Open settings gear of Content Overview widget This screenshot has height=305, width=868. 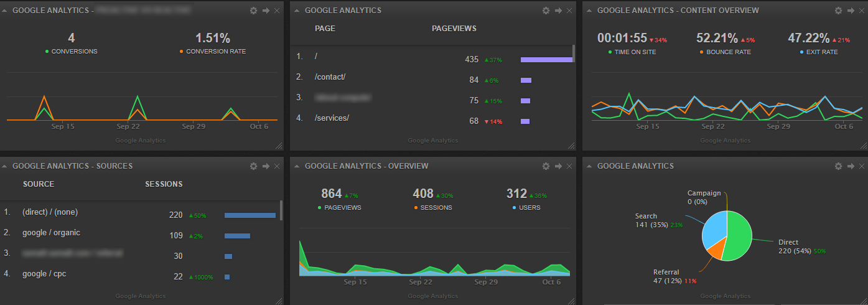[838, 11]
